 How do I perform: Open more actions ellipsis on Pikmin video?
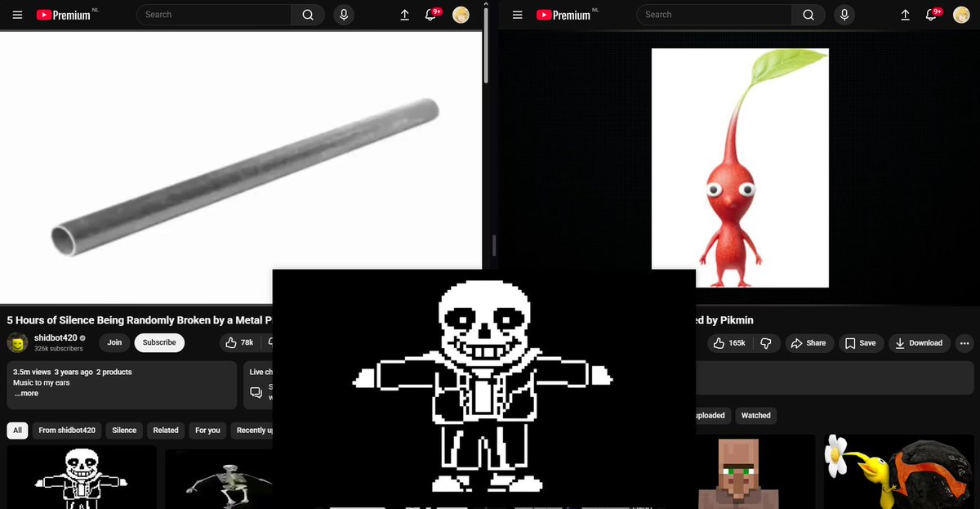tap(964, 343)
